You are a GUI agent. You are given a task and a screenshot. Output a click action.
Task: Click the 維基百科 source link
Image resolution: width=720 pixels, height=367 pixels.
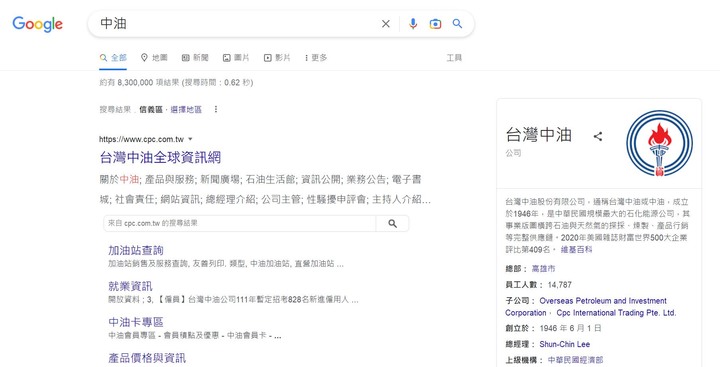(576, 249)
